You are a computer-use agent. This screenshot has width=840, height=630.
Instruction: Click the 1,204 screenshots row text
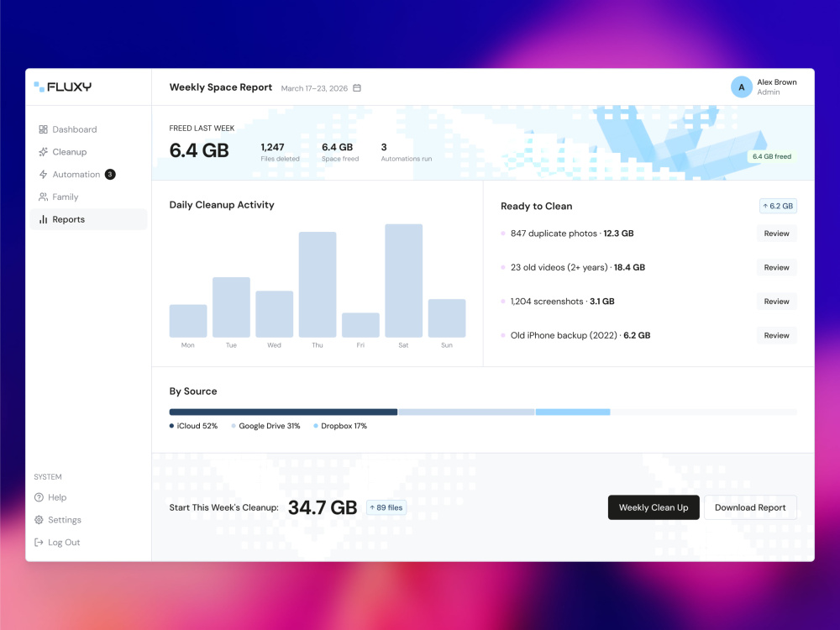tap(563, 302)
